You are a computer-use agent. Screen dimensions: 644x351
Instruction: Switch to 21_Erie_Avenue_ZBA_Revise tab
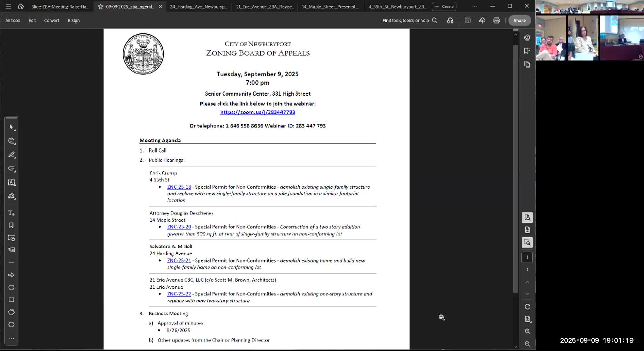tap(265, 6)
